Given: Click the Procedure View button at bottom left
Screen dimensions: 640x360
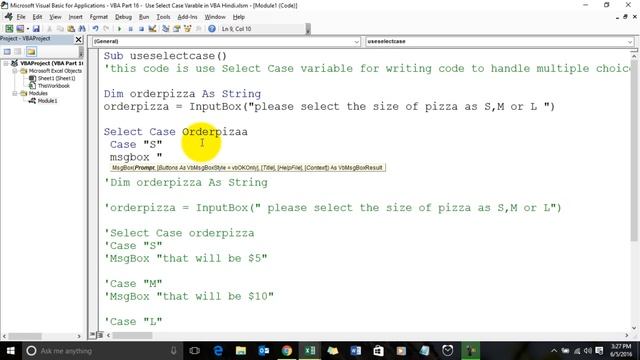Looking at the screenshot, I should coord(93,335).
